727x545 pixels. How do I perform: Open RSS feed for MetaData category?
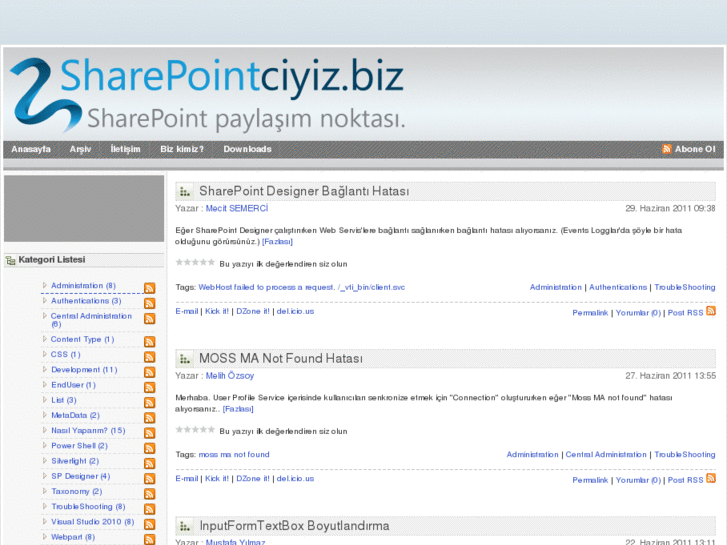pos(149,418)
